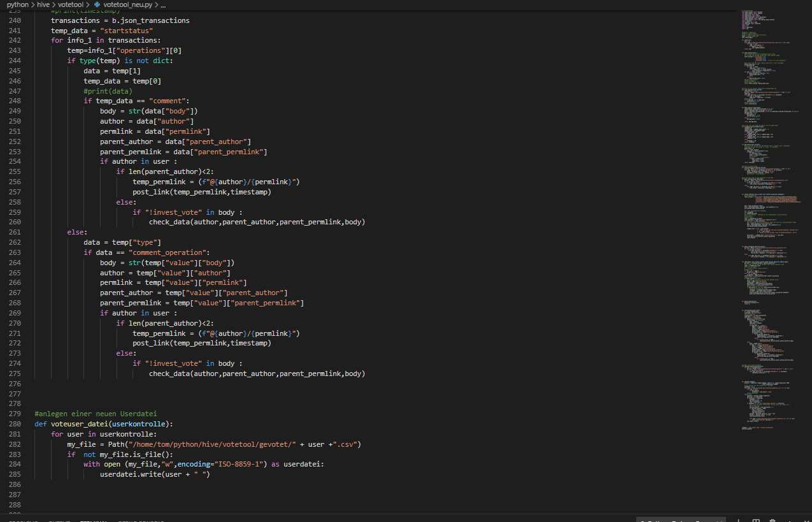Open the "votetool" breadcrumb folder

(72, 4)
